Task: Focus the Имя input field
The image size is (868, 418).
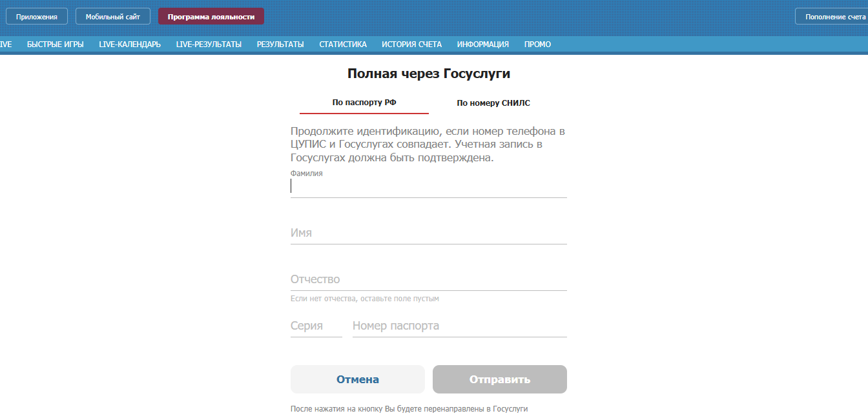Action: [x=429, y=233]
